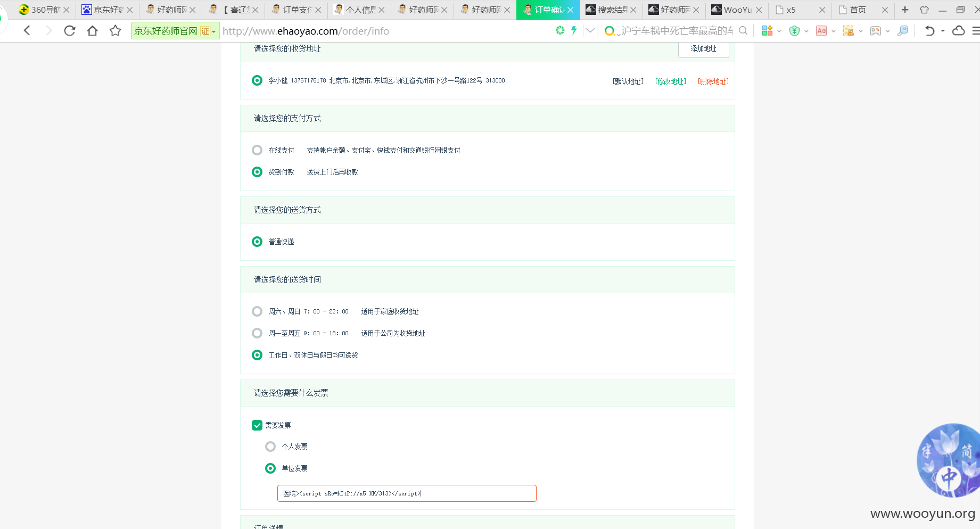980x529 pixels.
Task: Expand the picture extension dropdown arrow
Action: pyautogui.click(x=888, y=31)
